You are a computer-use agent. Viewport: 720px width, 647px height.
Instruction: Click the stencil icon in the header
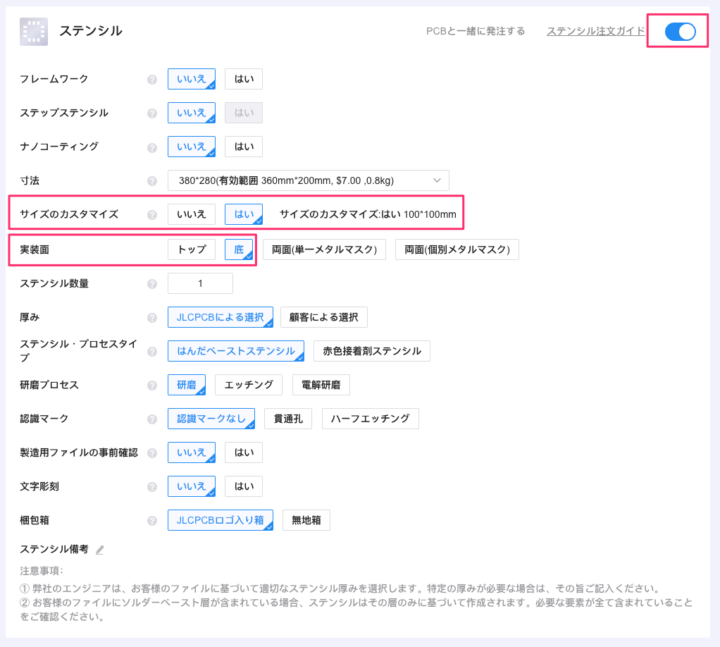click(x=34, y=32)
